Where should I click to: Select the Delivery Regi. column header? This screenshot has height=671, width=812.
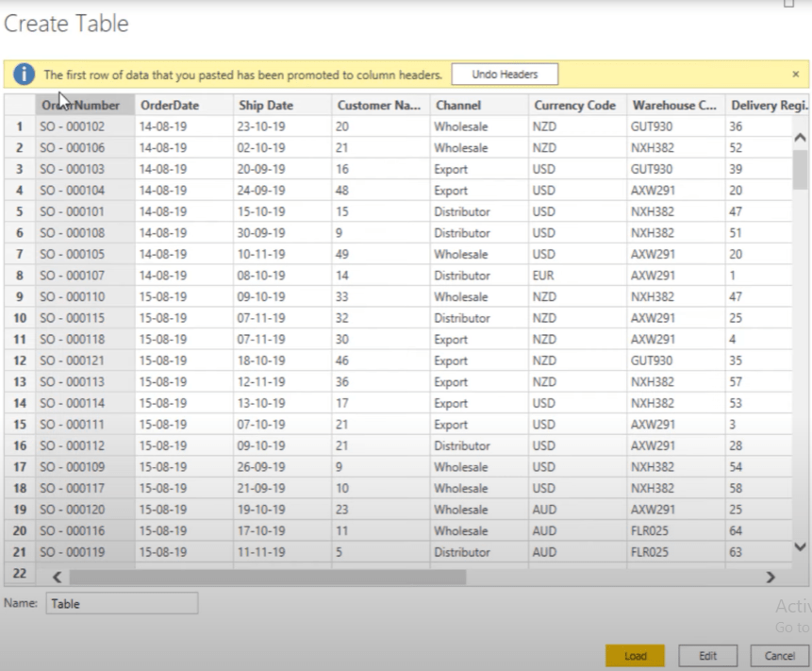(x=768, y=105)
